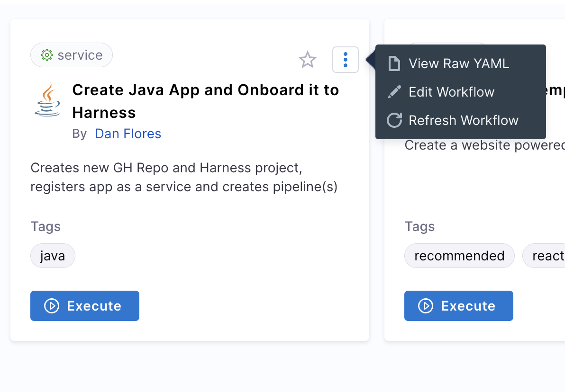Click the pencil icon beside Edit Workflow

[x=394, y=92]
